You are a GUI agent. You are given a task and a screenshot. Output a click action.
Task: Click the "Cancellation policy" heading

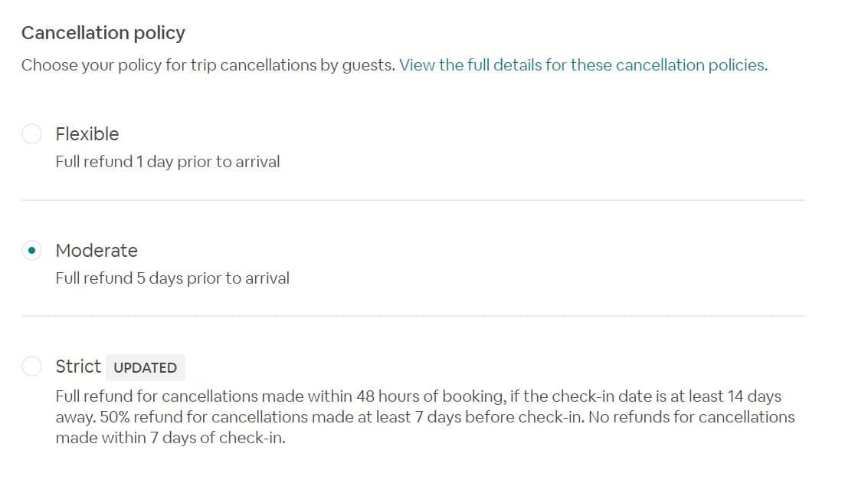103,33
